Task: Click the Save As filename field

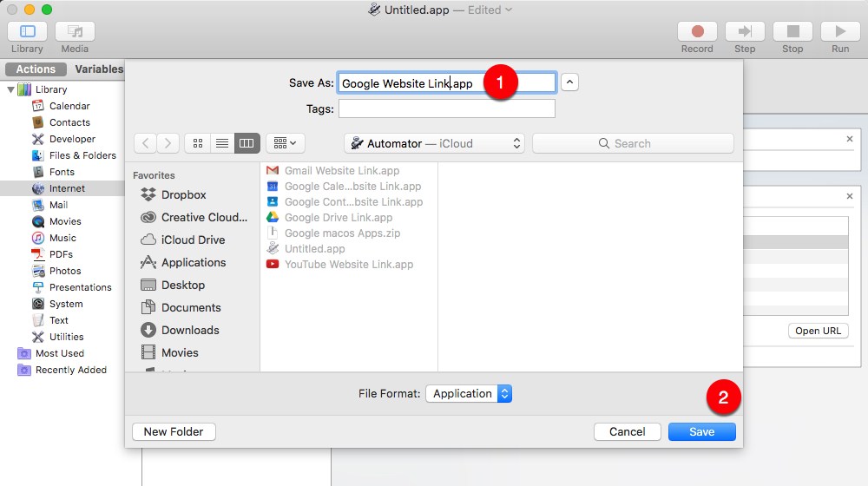Action: [447, 83]
